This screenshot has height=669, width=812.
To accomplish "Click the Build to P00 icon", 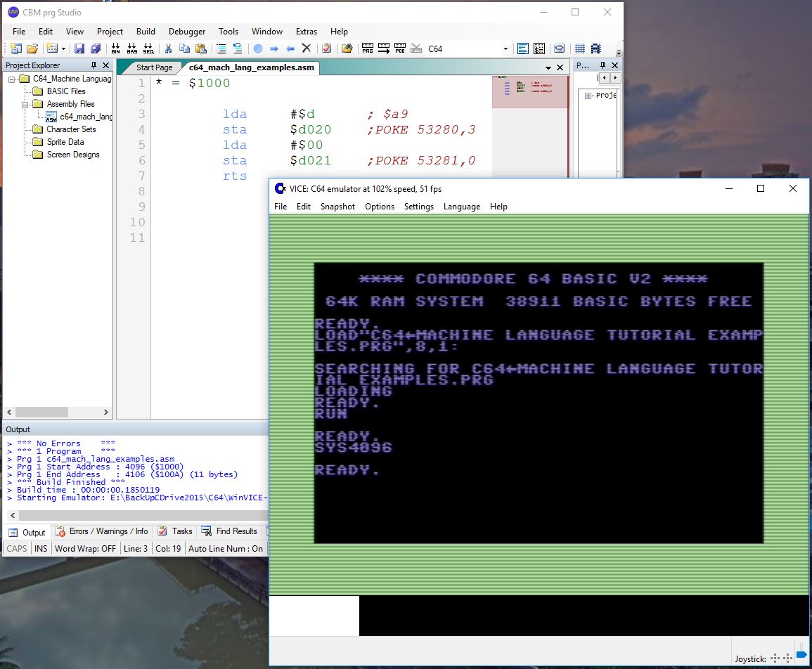I will click(400, 48).
